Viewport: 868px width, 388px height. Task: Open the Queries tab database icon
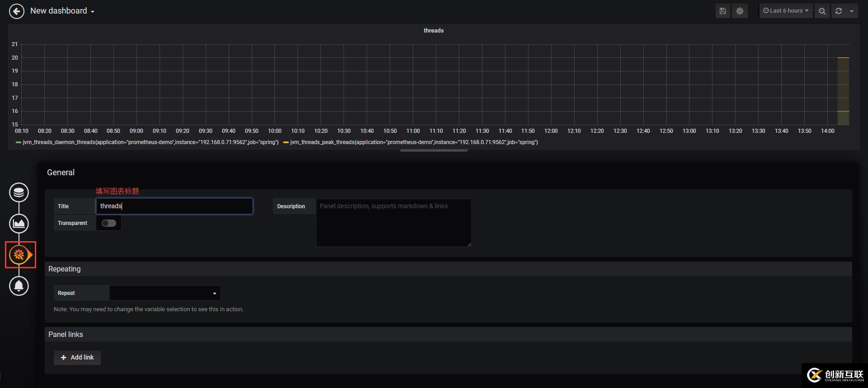(x=19, y=192)
